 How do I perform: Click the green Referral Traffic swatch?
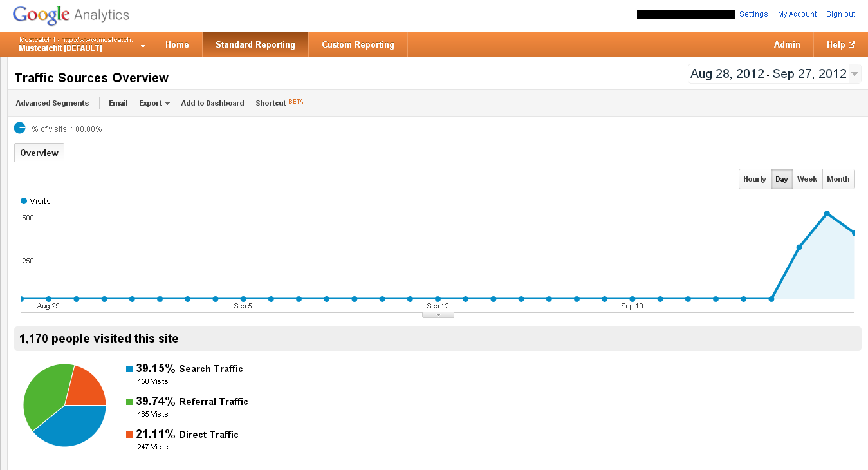tap(129, 402)
